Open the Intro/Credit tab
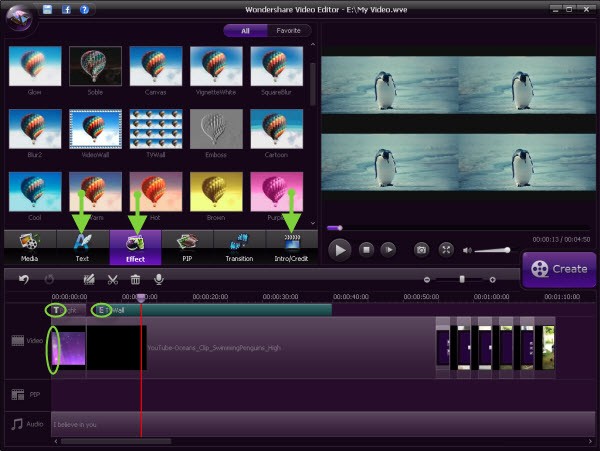 coord(291,247)
